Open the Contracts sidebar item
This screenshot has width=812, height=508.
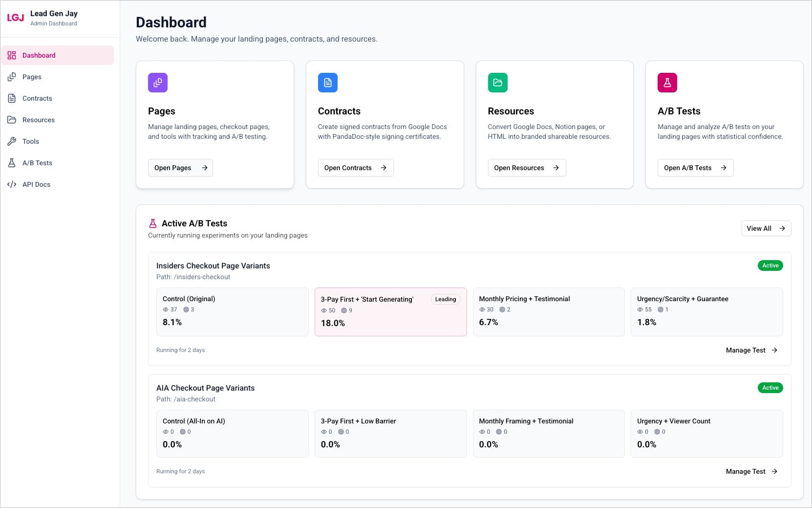pyautogui.click(x=37, y=98)
